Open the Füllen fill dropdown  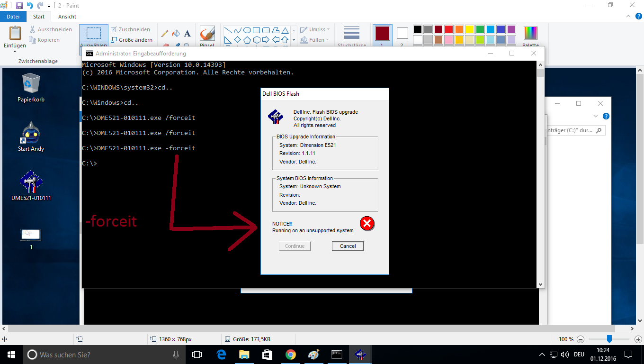click(x=316, y=40)
